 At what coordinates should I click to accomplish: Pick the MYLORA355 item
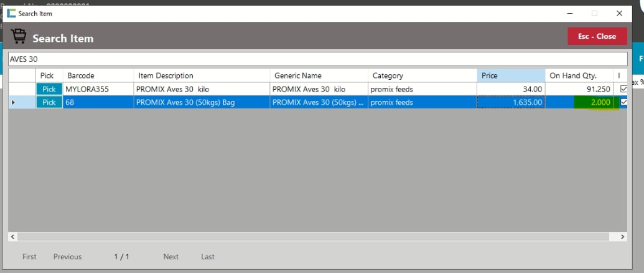(x=49, y=89)
